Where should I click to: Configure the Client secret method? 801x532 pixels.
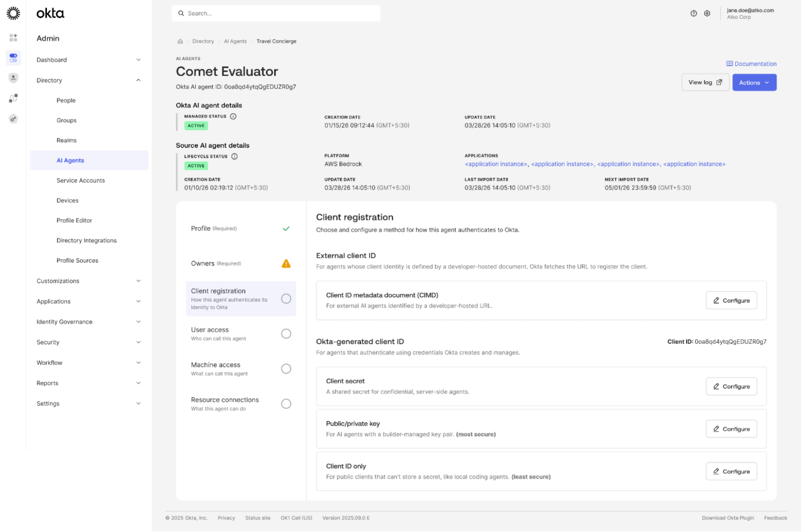(732, 386)
